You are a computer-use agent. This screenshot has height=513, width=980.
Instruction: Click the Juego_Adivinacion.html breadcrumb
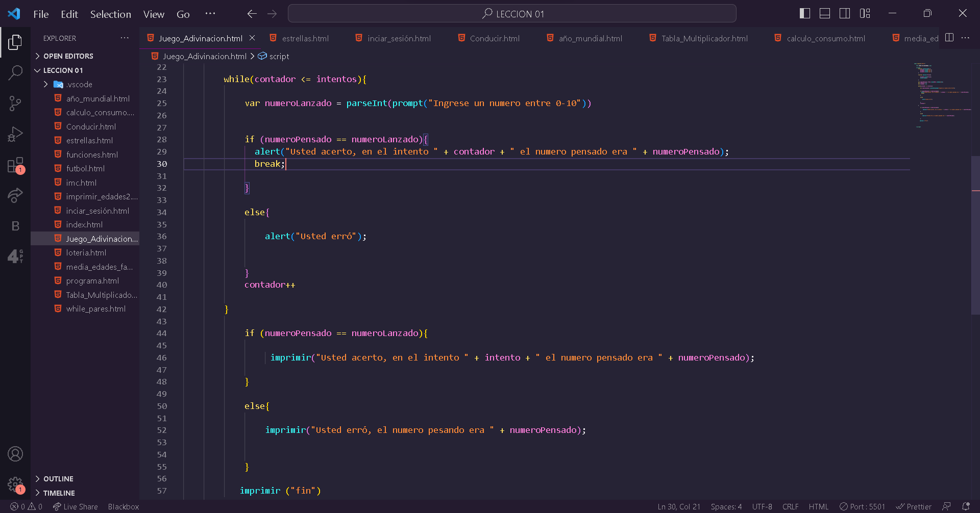(x=199, y=56)
